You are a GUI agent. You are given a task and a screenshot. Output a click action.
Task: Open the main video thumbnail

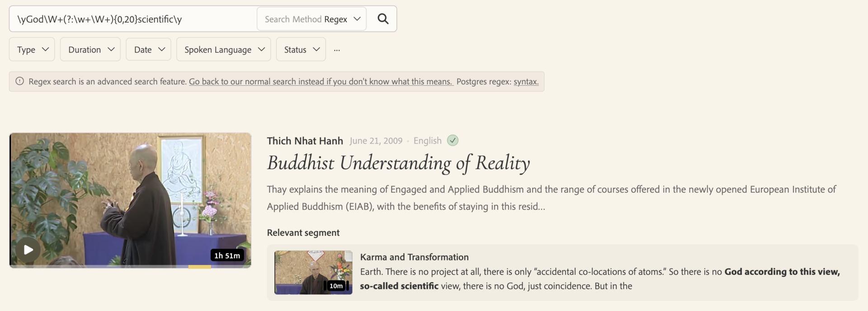click(x=130, y=199)
